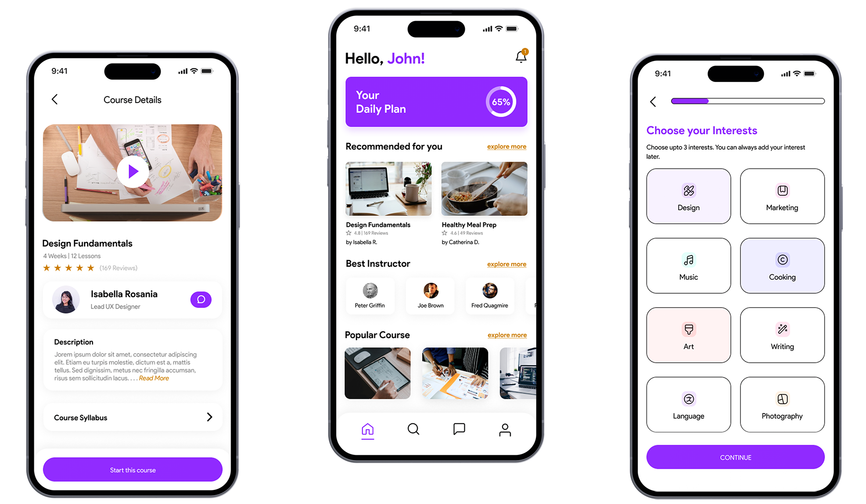866x504 pixels.
Task: Select the Marketing interest toggle
Action: pos(782,197)
